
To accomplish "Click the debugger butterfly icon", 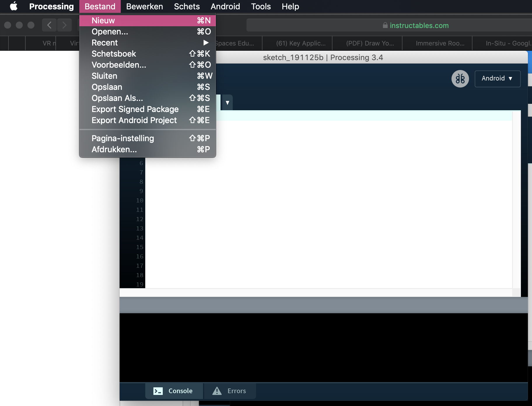I will [x=460, y=79].
